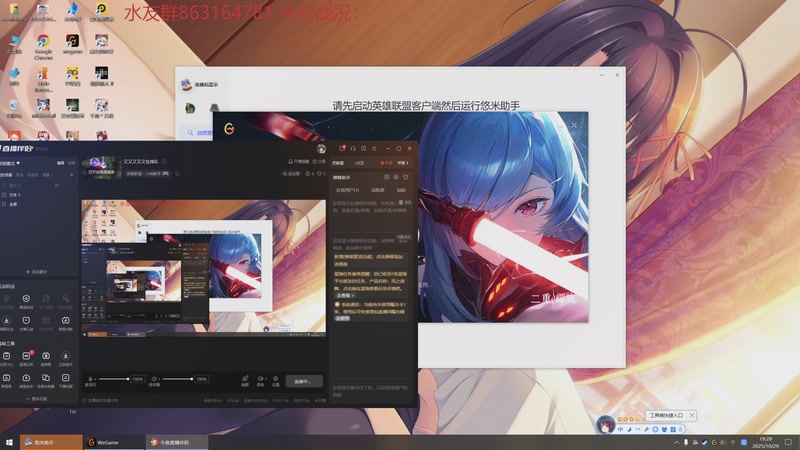Open the wegame desktop shortcut
This screenshot has width=800, height=450.
coord(72,44)
